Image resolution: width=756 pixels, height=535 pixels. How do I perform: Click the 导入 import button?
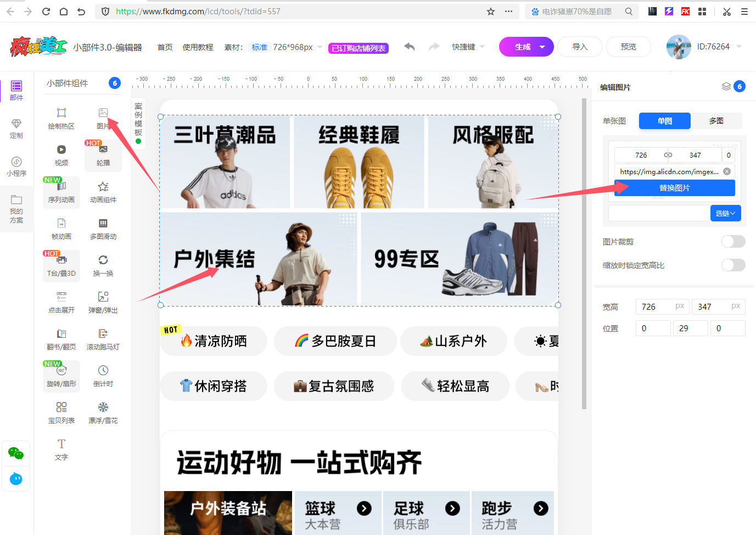tap(580, 47)
